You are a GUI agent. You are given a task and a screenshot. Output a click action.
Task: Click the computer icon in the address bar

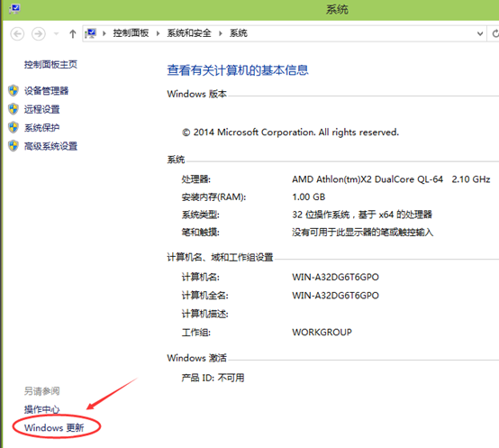(x=91, y=33)
